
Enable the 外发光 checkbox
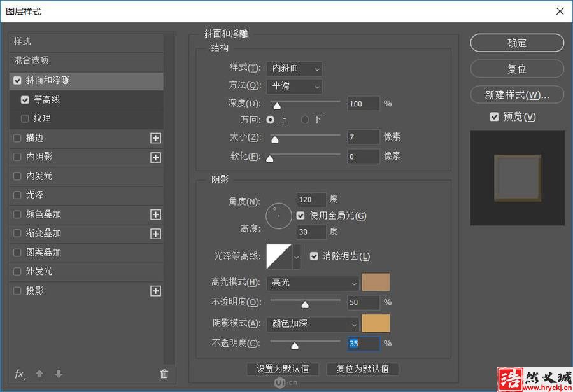pyautogui.click(x=17, y=272)
